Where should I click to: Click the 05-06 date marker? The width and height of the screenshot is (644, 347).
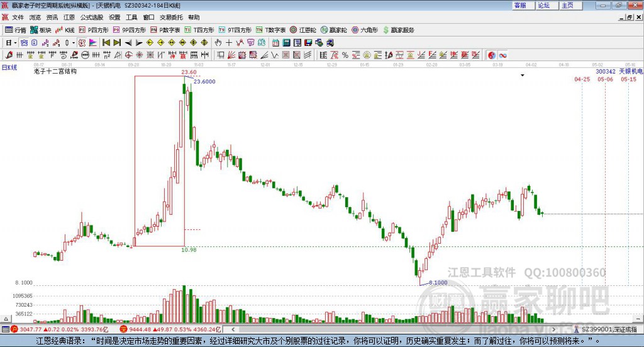606,79
